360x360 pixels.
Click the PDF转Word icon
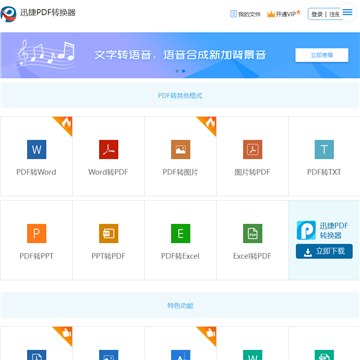[x=37, y=149]
